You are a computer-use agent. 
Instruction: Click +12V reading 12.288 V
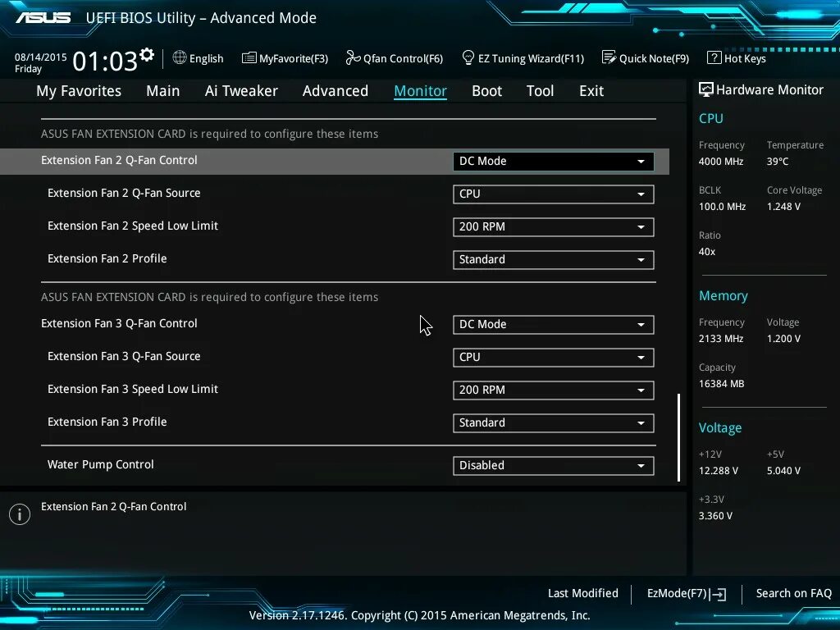(x=719, y=471)
